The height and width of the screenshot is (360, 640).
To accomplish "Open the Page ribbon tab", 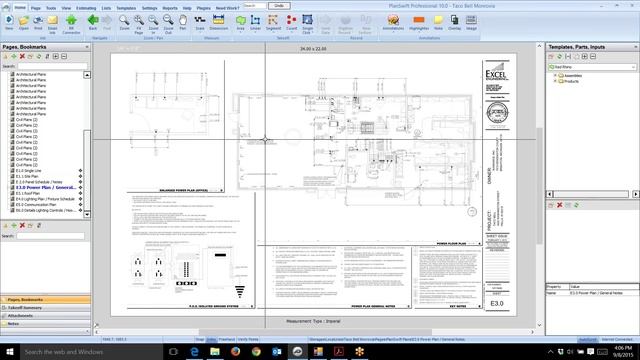I will (x=36, y=8).
